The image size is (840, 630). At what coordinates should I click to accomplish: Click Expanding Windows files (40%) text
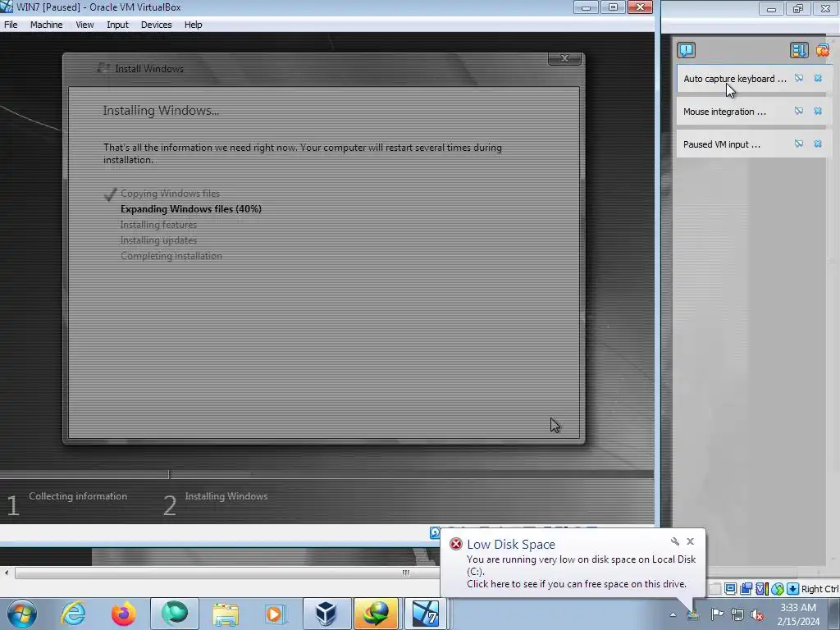(190, 209)
